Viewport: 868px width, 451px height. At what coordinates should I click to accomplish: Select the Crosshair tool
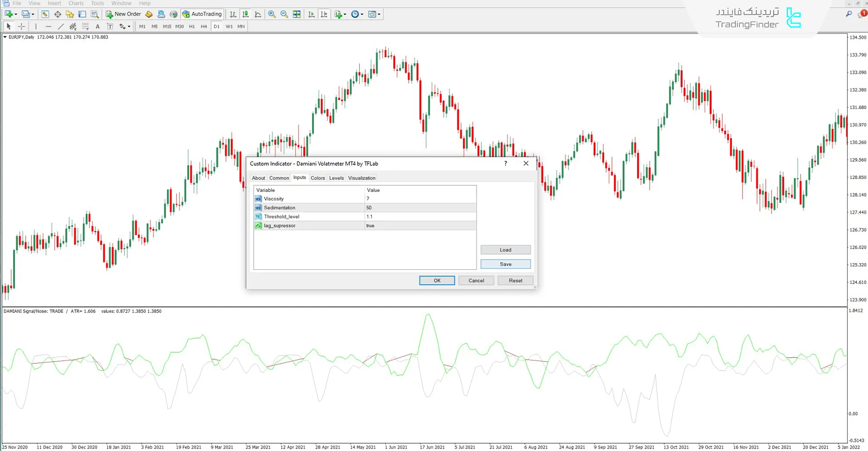(x=21, y=27)
